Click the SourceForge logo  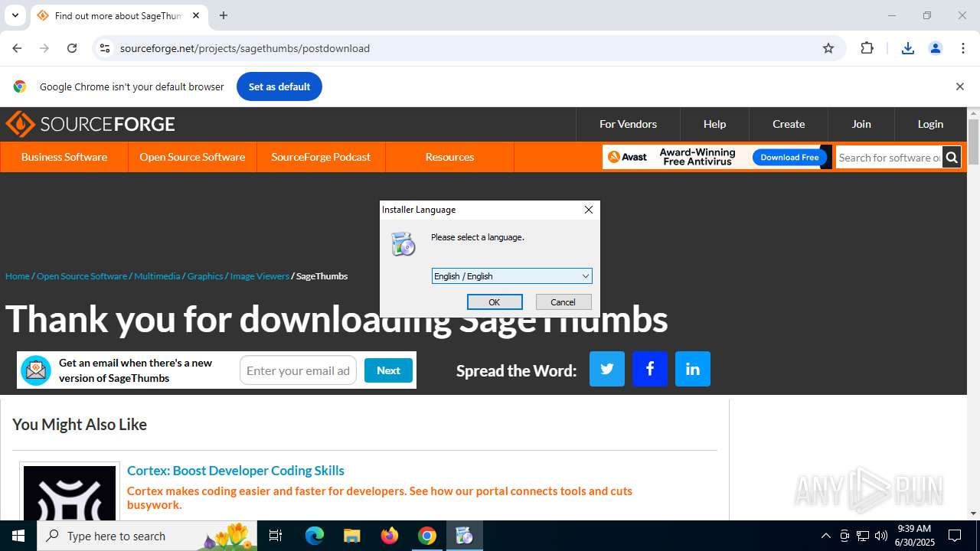[x=90, y=124]
